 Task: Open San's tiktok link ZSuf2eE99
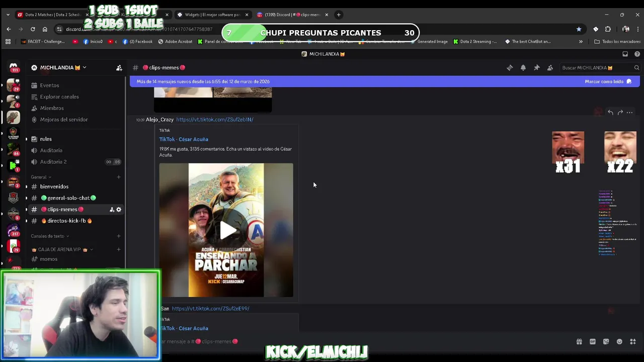click(210, 309)
